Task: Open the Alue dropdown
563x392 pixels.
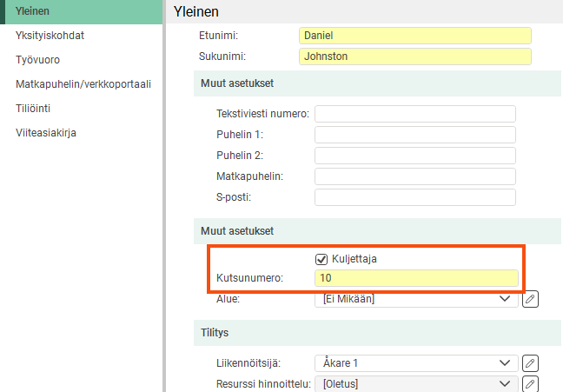Action: [x=415, y=299]
